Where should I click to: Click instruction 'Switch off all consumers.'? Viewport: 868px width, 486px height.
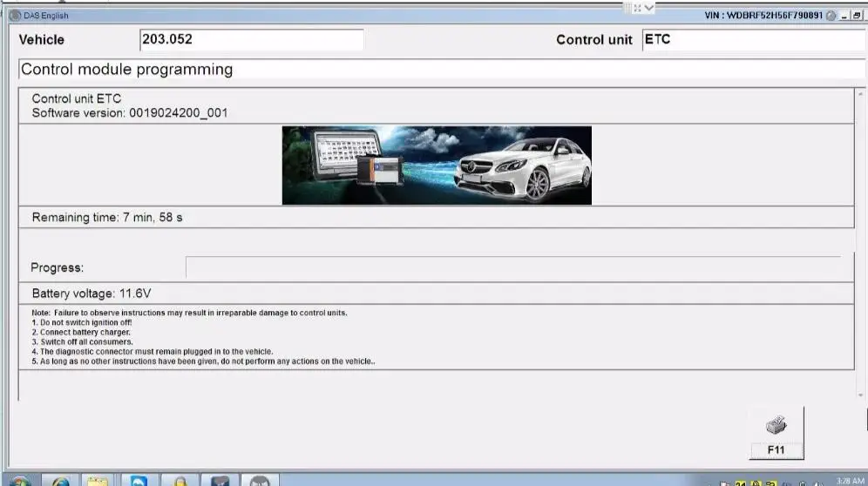click(x=83, y=341)
